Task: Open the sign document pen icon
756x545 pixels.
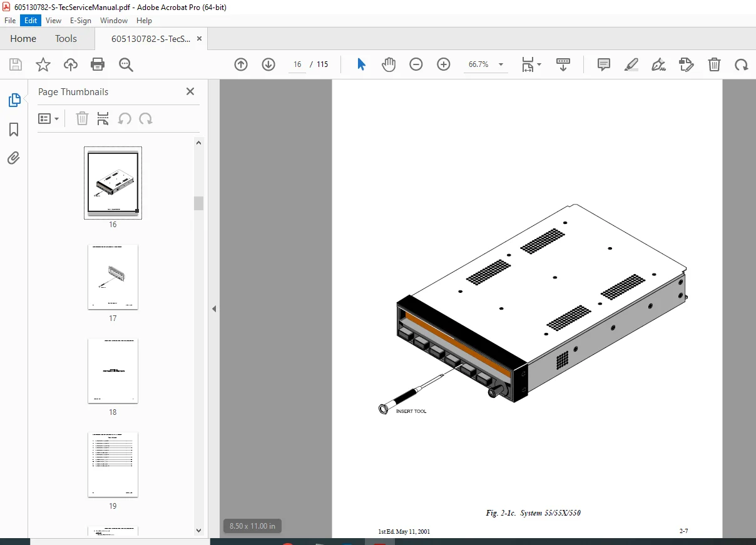Action: pos(658,64)
